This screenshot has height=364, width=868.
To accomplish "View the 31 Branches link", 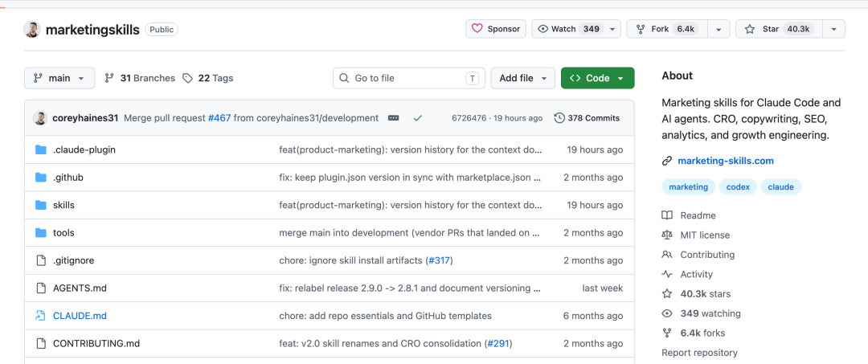I will 140,78.
